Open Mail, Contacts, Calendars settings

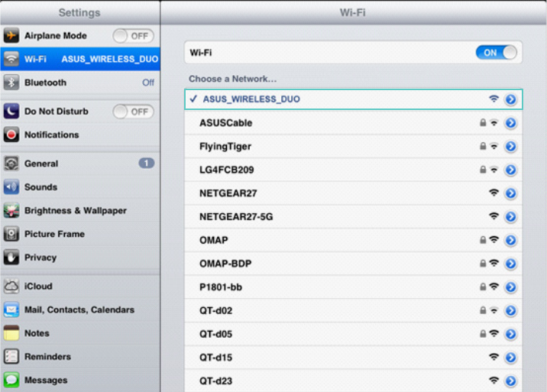point(80,309)
